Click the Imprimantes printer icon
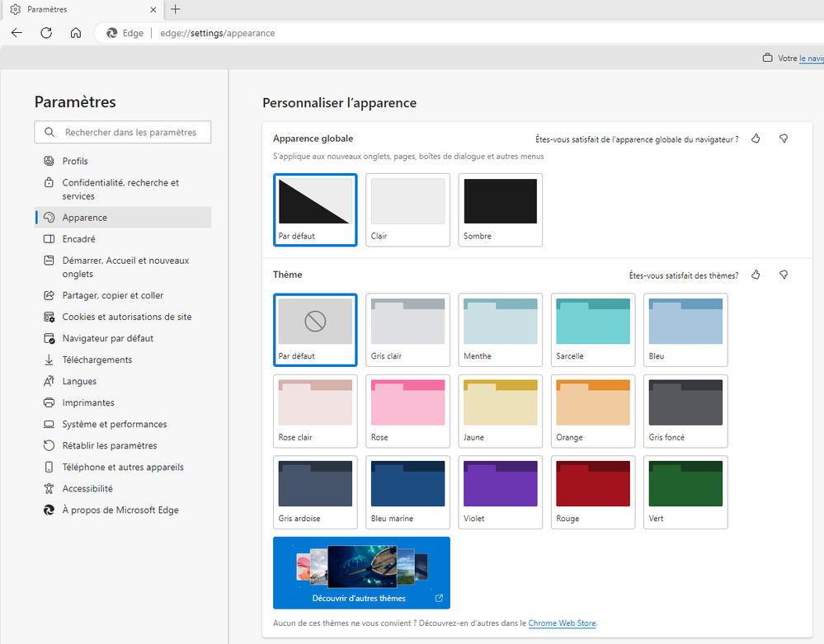 49,402
